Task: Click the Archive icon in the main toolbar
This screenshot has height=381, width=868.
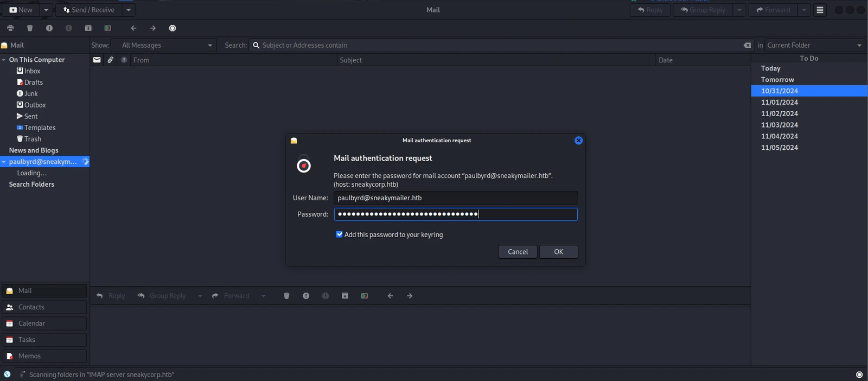Action: 88,28
